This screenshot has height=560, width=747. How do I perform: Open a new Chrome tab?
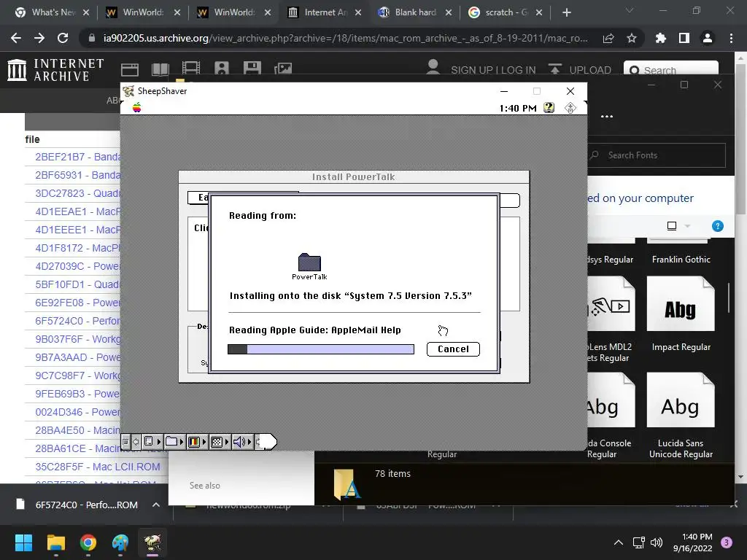tap(566, 12)
